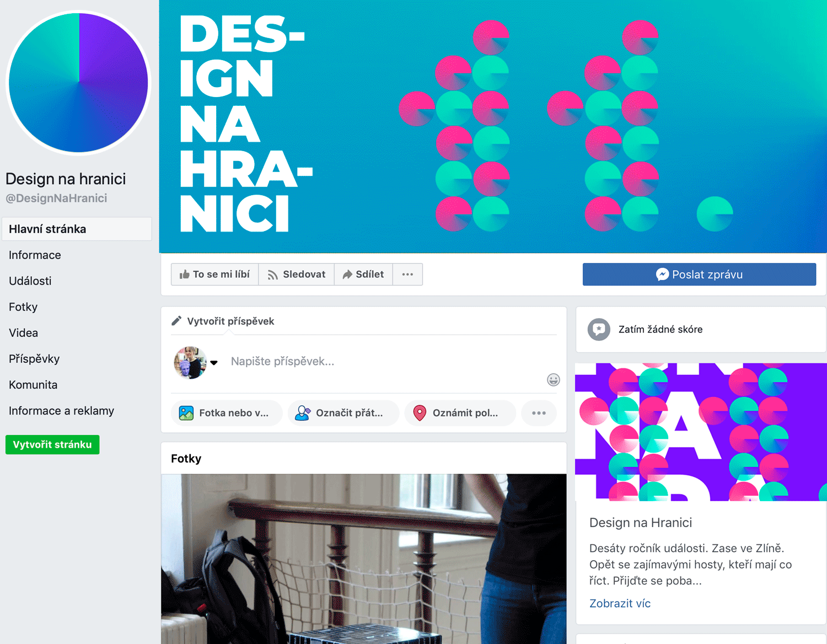Screen dimensions: 827x644
Task: Click the Oznámit polohu location pin option
Action: pos(460,413)
